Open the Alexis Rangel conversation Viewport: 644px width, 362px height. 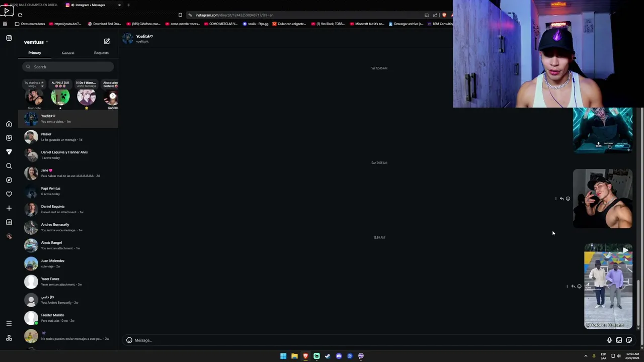(68, 245)
